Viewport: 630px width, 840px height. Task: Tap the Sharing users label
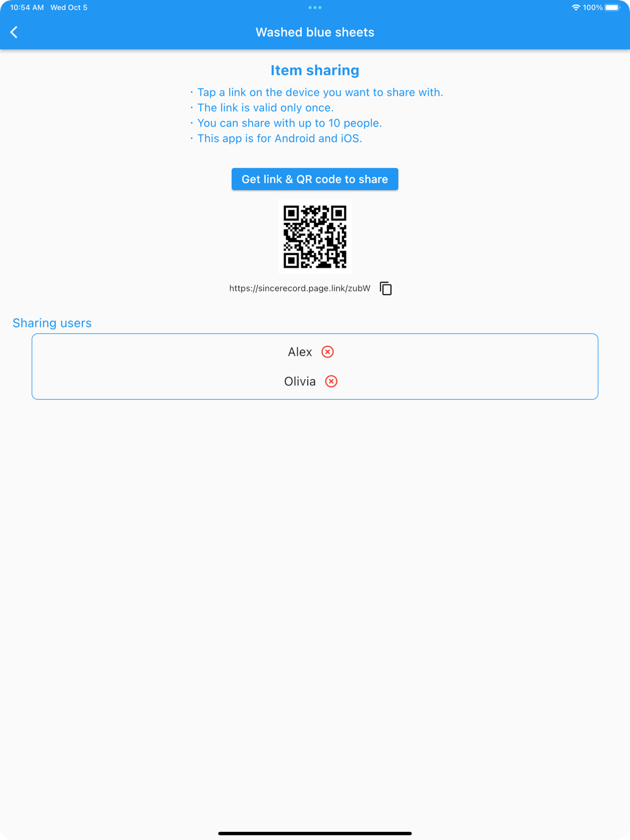[52, 323]
